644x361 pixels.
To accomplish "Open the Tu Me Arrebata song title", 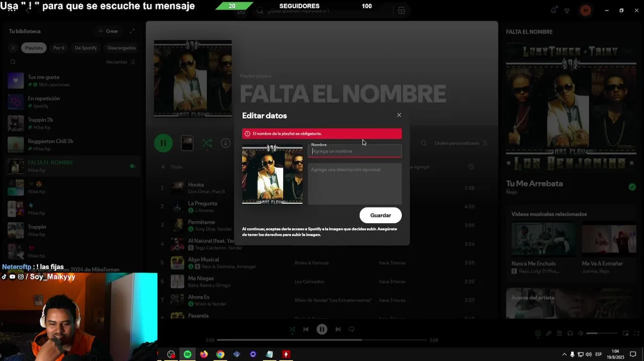I will click(x=534, y=184).
